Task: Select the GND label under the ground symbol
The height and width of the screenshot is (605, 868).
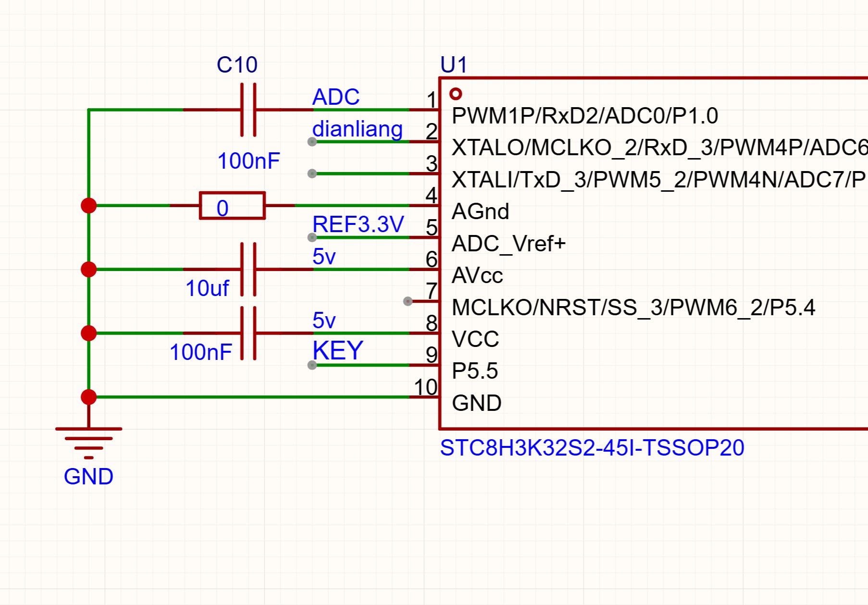Action: (88, 477)
